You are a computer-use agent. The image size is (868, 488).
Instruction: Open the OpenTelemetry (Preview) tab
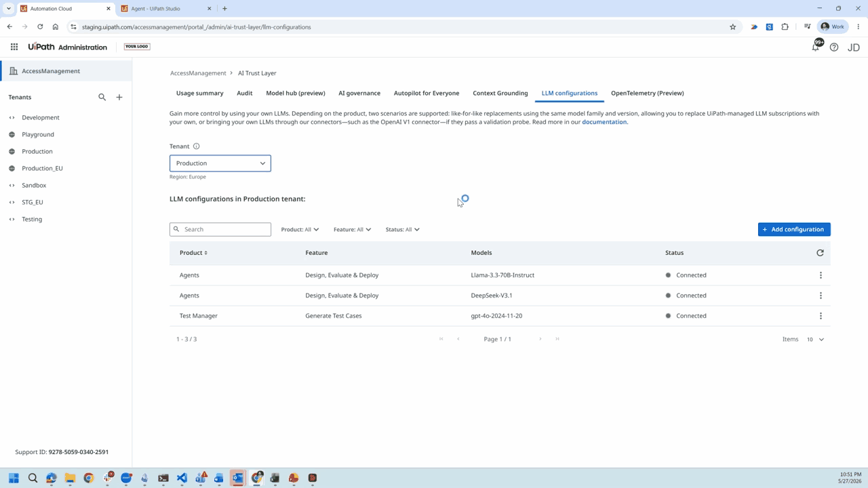click(x=648, y=94)
